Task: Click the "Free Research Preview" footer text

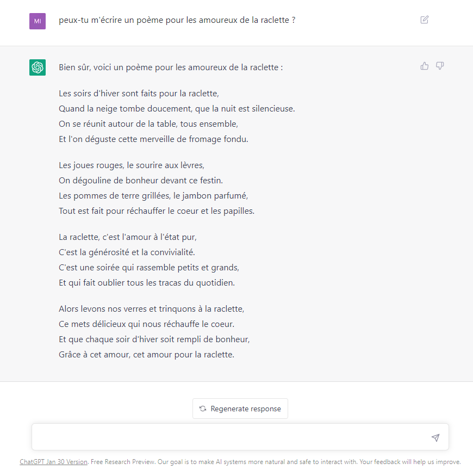Action: [x=123, y=462]
